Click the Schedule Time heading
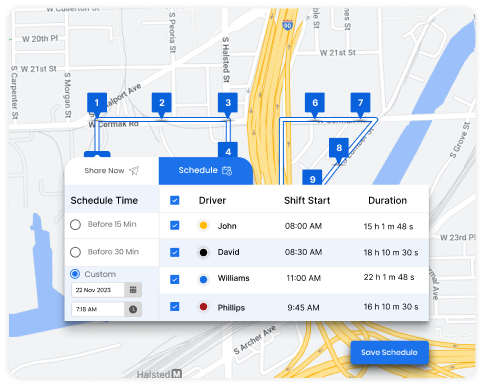This screenshot has height=387, width=484. tap(104, 200)
